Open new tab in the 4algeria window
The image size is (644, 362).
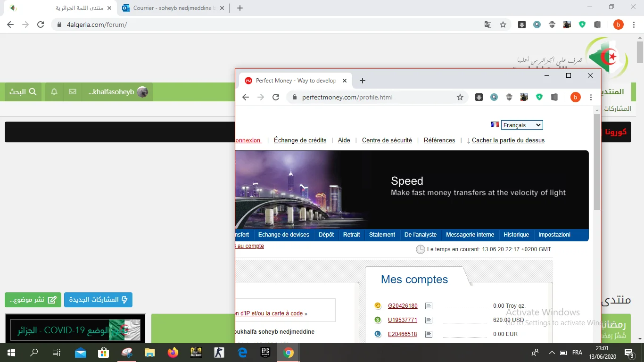point(240,8)
